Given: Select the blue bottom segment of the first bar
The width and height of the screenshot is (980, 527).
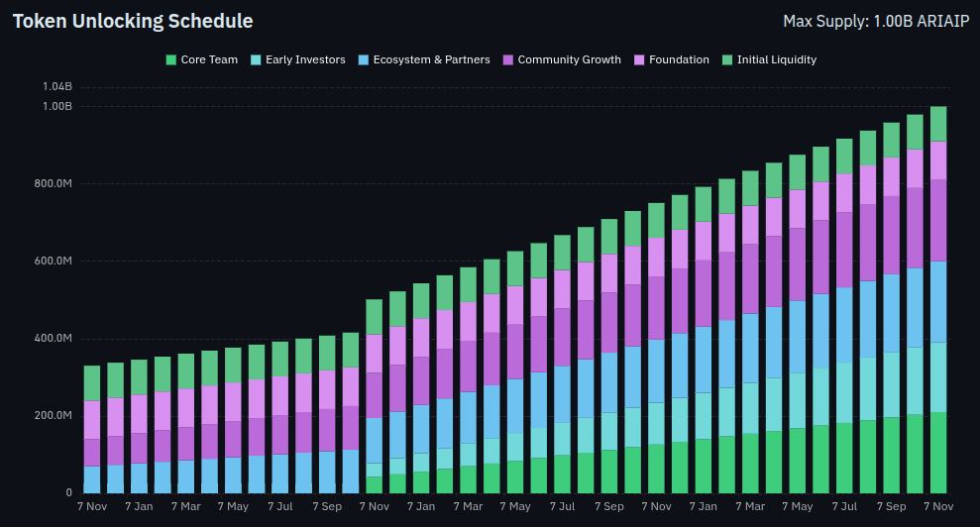Looking at the screenshot, I should (92, 478).
